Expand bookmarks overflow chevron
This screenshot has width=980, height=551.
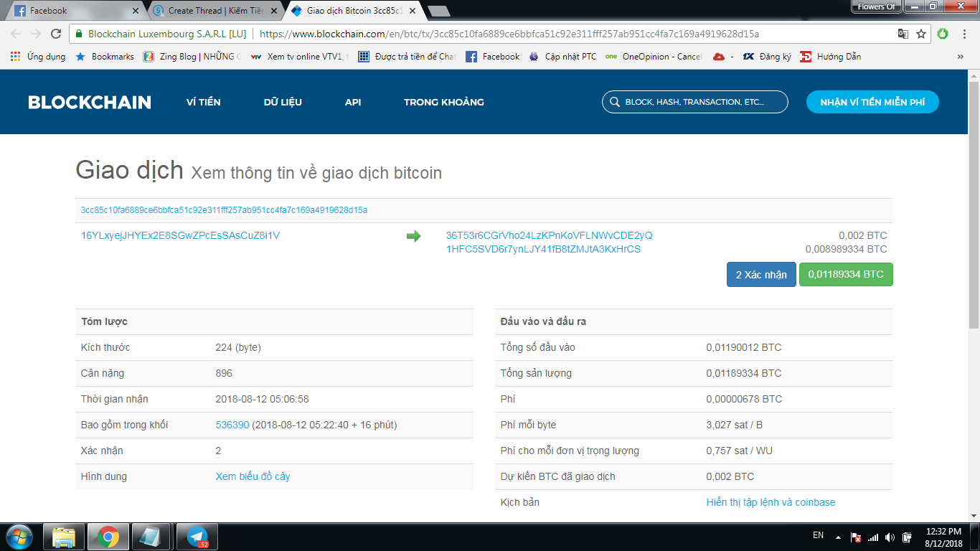[961, 57]
